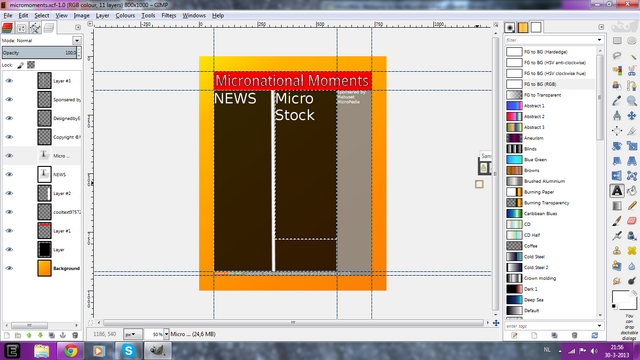
Task: Open the enter tags dropdown arrow
Action: [x=599, y=326]
